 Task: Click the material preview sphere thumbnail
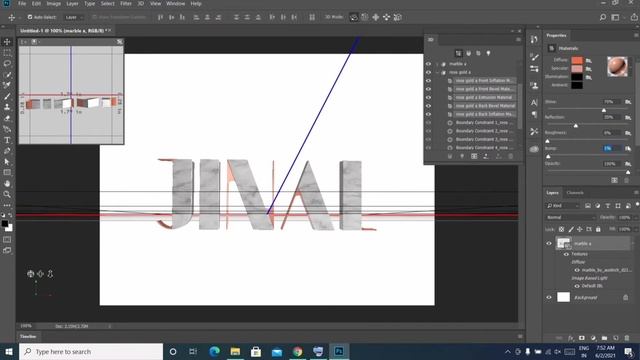click(x=617, y=67)
